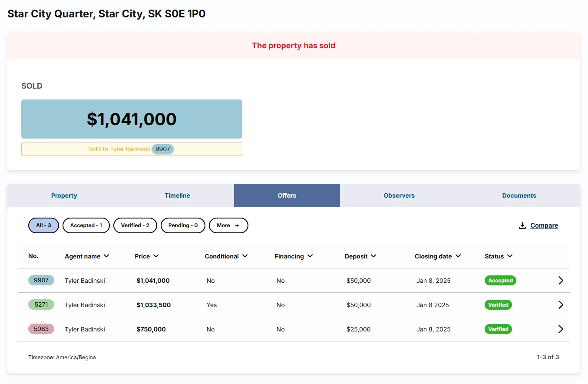Expand the More filters button
588x384 pixels.
pyautogui.click(x=228, y=225)
